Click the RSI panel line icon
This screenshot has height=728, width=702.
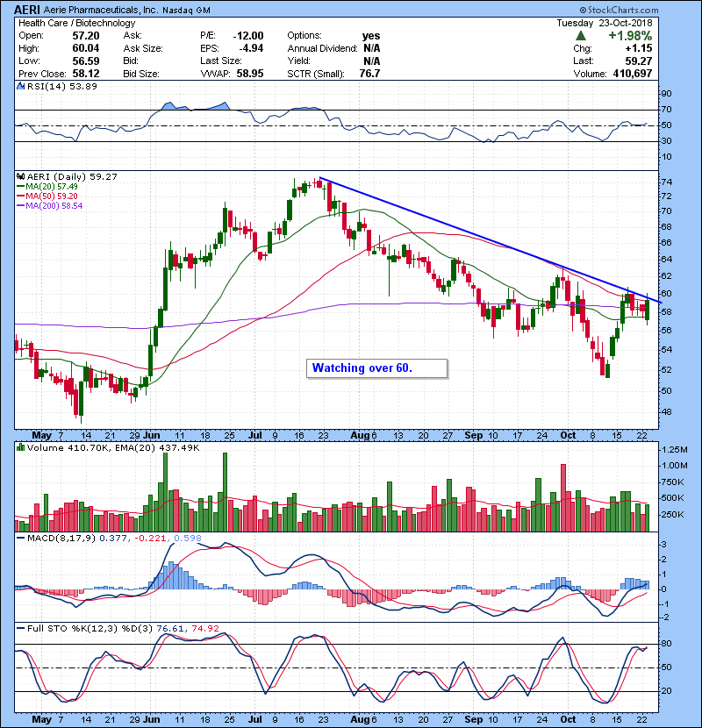[x=21, y=86]
